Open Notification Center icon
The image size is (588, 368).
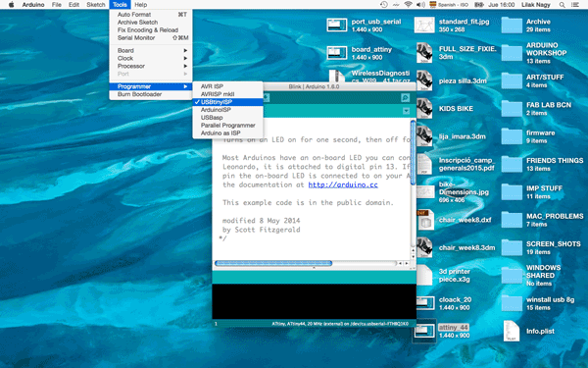point(575,5)
